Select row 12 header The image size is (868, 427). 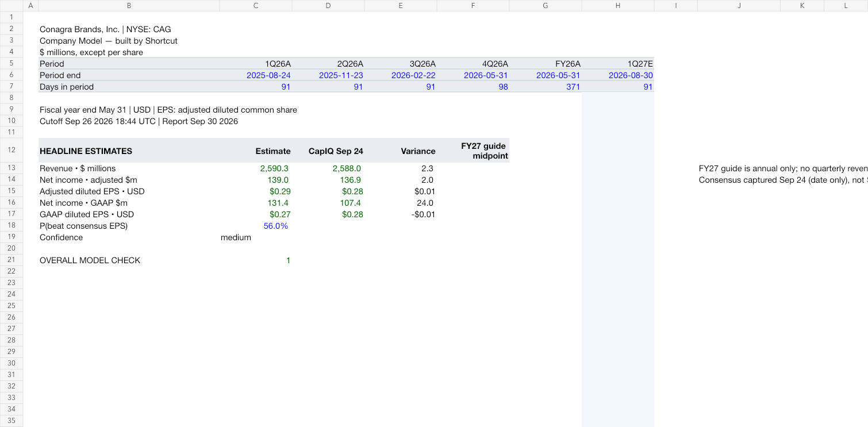(x=11, y=150)
